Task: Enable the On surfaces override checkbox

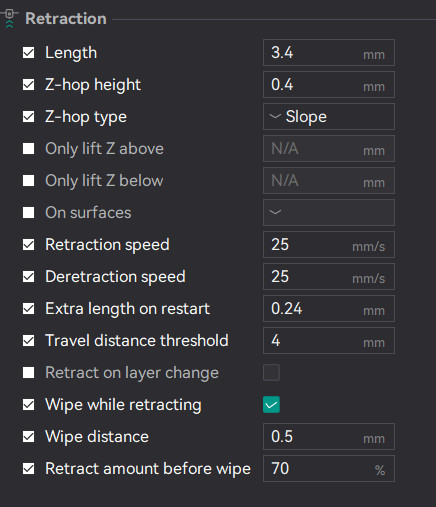Action: [x=28, y=213]
